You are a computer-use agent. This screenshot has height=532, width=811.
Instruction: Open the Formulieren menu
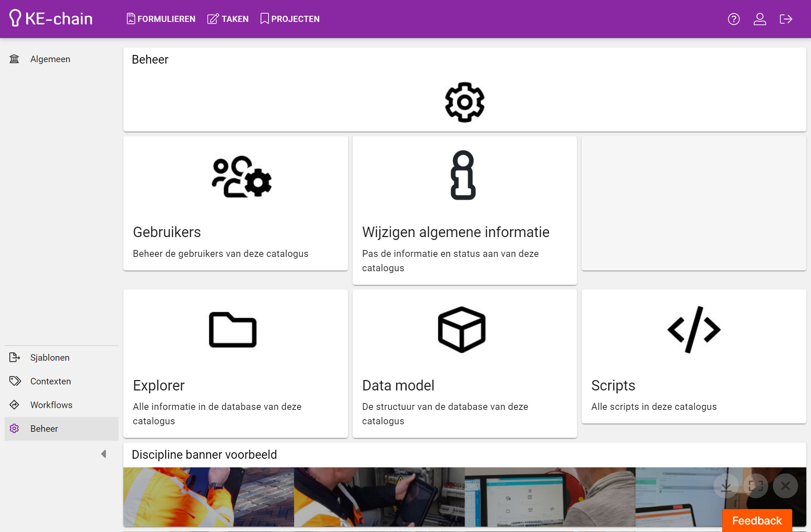[161, 19]
